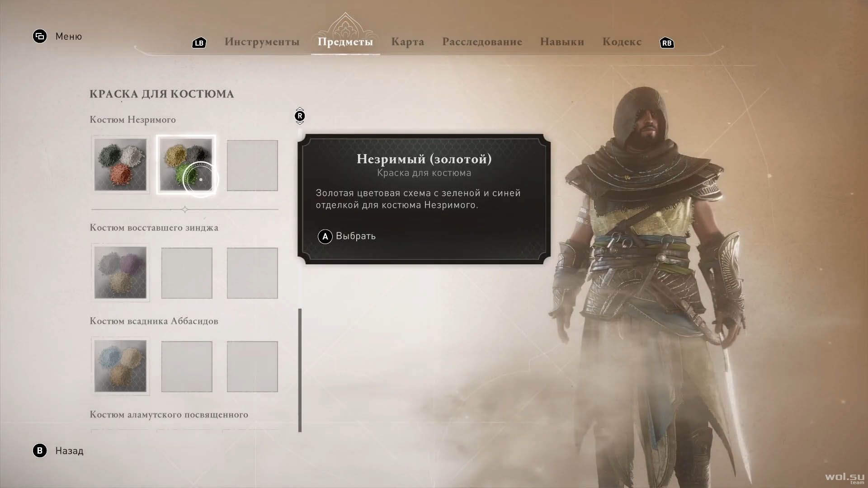Click the dye list vertical scrollbar
Screen dimensions: 868x488
(x=300, y=371)
